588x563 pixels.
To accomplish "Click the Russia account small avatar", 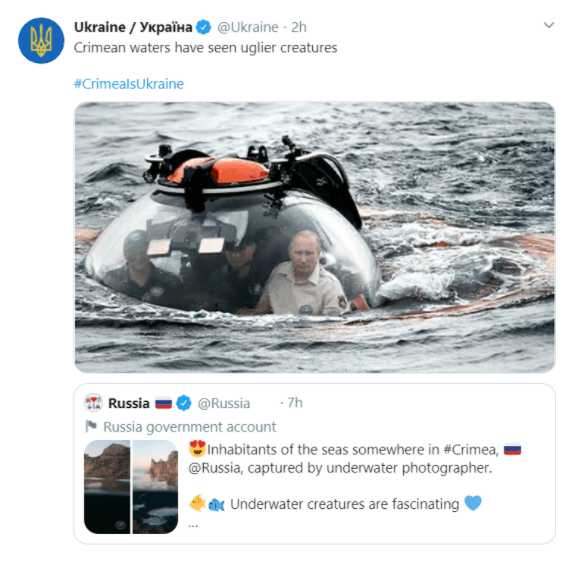I will coord(93,403).
